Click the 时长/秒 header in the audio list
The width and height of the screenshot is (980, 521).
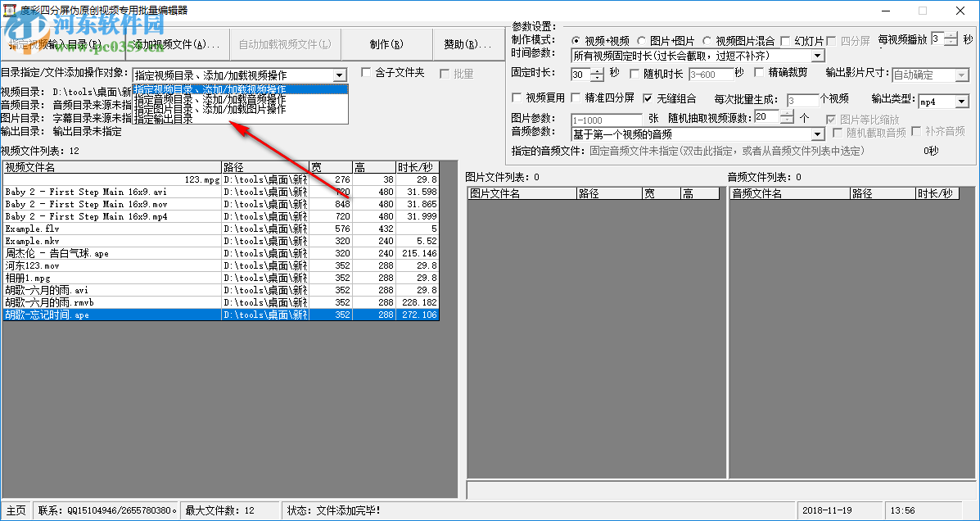click(x=937, y=194)
